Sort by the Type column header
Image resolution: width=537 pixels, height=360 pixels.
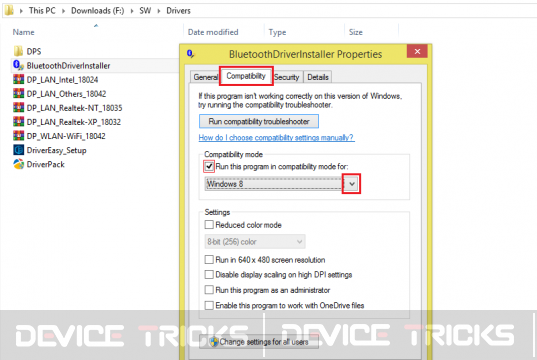click(x=277, y=32)
